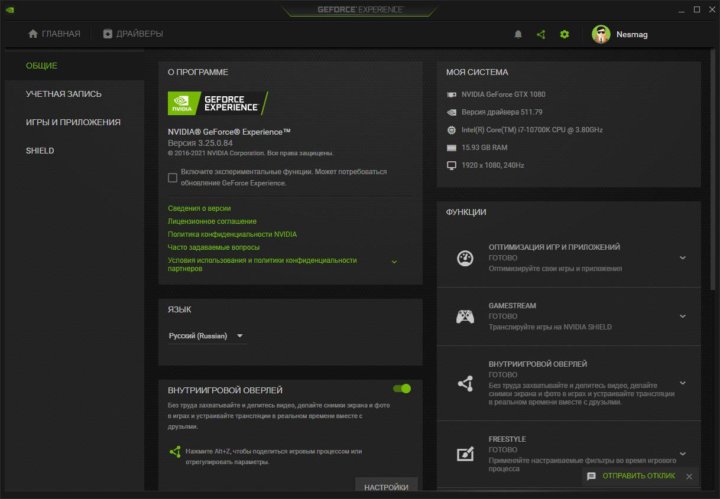Open settings via green gear icon
Image resolution: width=720 pixels, height=499 pixels.
(564, 34)
